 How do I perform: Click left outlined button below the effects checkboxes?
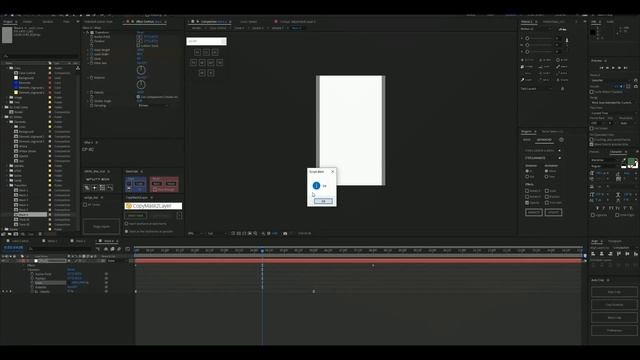point(533,212)
